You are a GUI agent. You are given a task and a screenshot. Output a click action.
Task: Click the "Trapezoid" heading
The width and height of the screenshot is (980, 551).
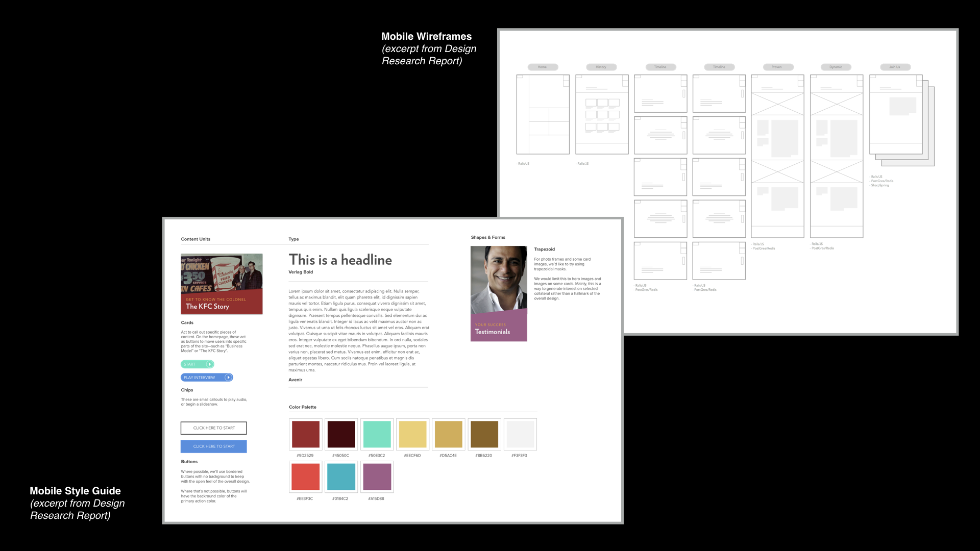point(545,249)
